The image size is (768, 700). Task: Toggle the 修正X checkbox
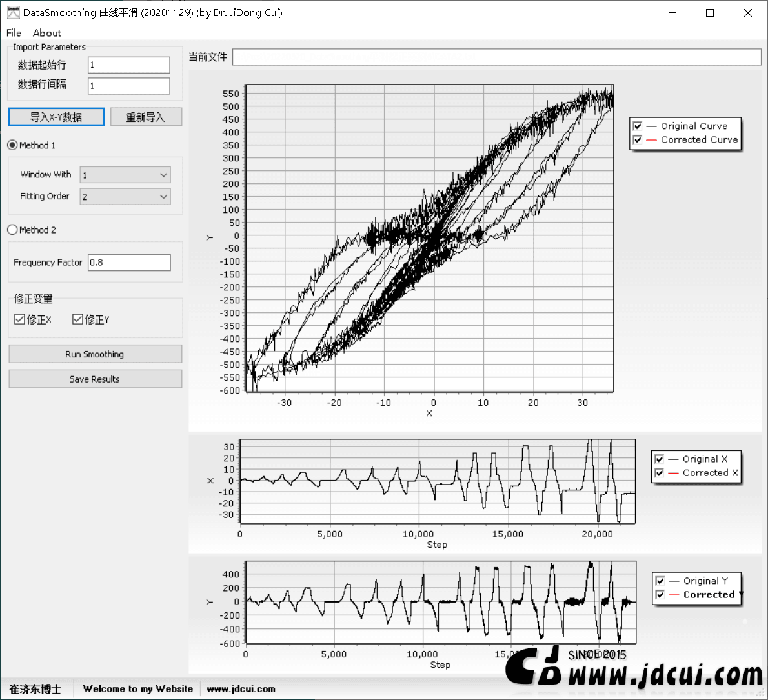coord(19,319)
